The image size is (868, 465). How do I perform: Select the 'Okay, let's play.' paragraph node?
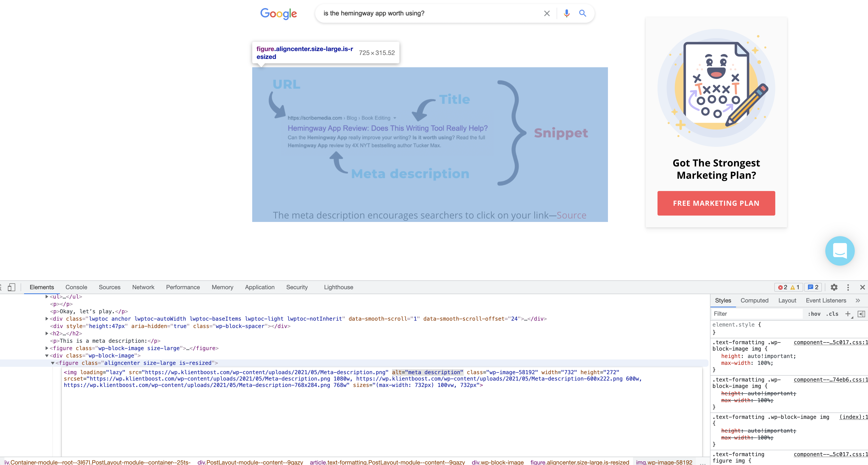[89, 311]
